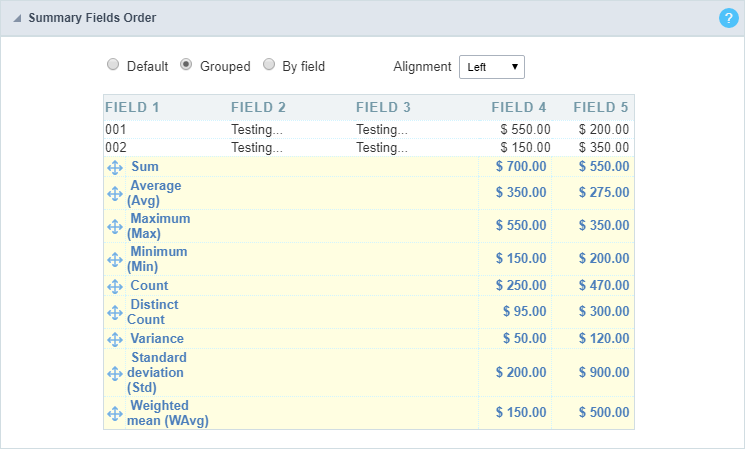Screen dimensions: 745x449
Task: Select the By field radio option
Action: point(269,66)
